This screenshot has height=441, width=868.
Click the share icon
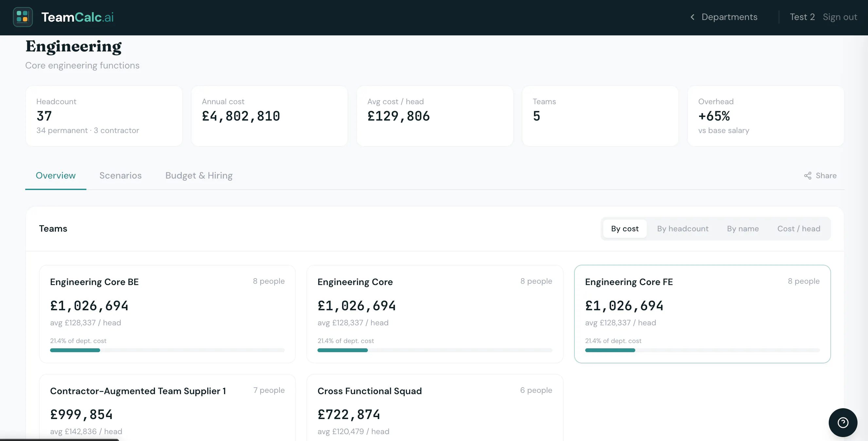808,176
